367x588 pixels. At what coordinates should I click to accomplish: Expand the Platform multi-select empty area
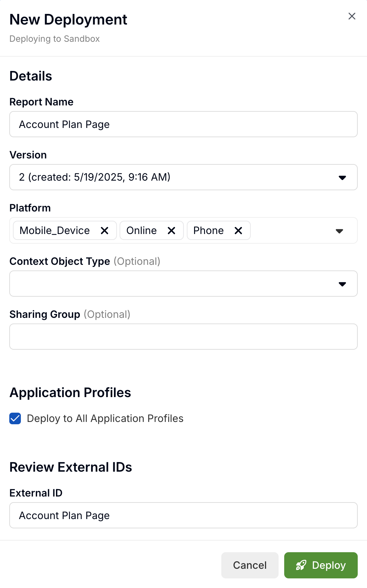click(291, 230)
